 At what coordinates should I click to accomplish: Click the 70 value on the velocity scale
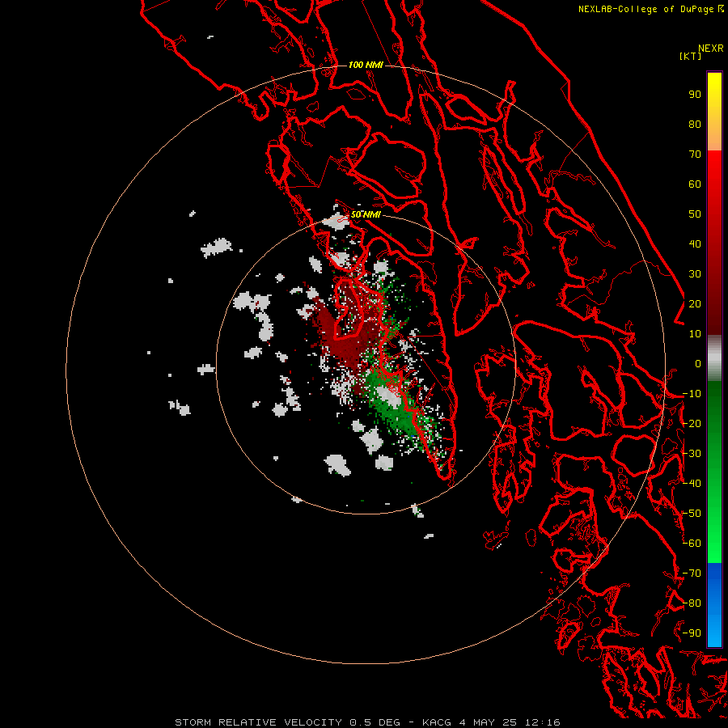(x=695, y=154)
